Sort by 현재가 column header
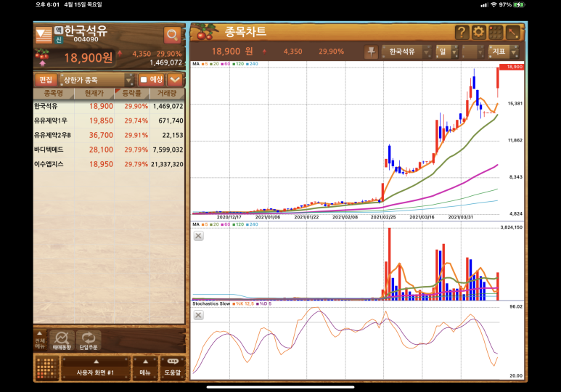Viewport: 561px width, 392px height. point(94,94)
